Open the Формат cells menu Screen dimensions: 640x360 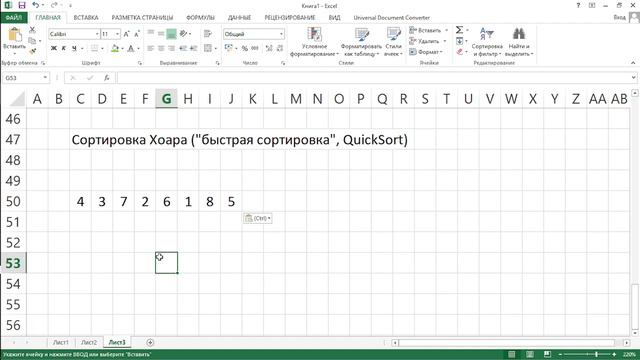(x=426, y=52)
